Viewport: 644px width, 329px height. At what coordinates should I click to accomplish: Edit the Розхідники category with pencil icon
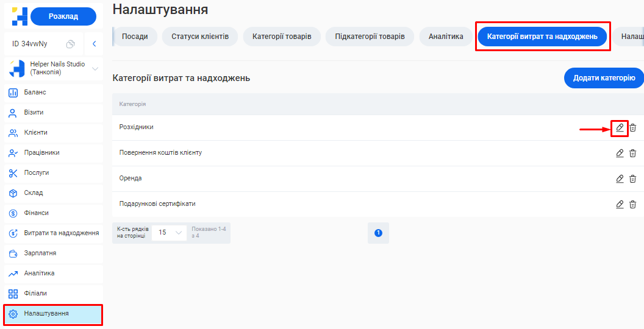620,128
